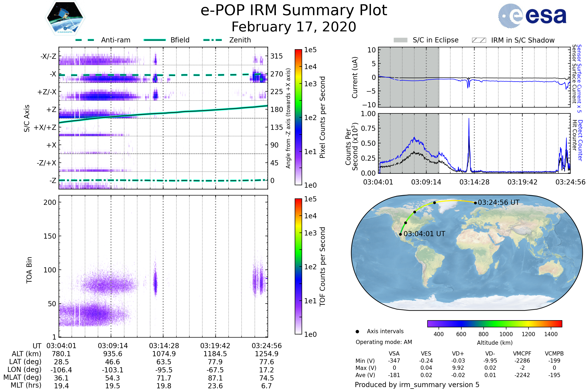Click the Operating mode: AM label
Viewport: 588px width, 392px height.
[384, 342]
